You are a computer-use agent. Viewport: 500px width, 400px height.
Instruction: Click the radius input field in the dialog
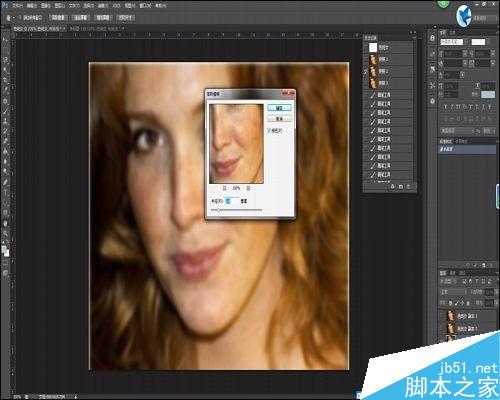231,201
